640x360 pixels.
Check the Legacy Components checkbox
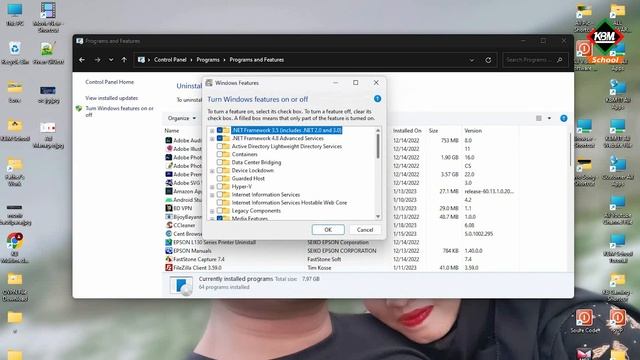point(220,211)
